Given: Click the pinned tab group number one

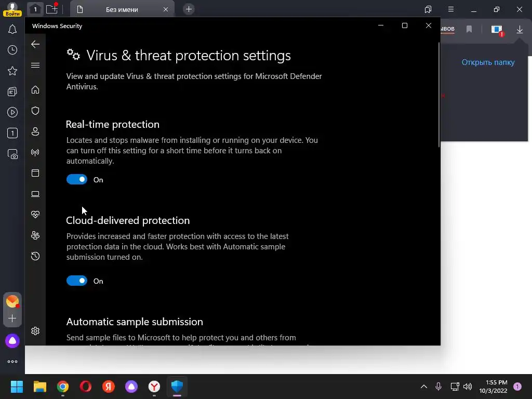Looking at the screenshot, I should [35, 9].
